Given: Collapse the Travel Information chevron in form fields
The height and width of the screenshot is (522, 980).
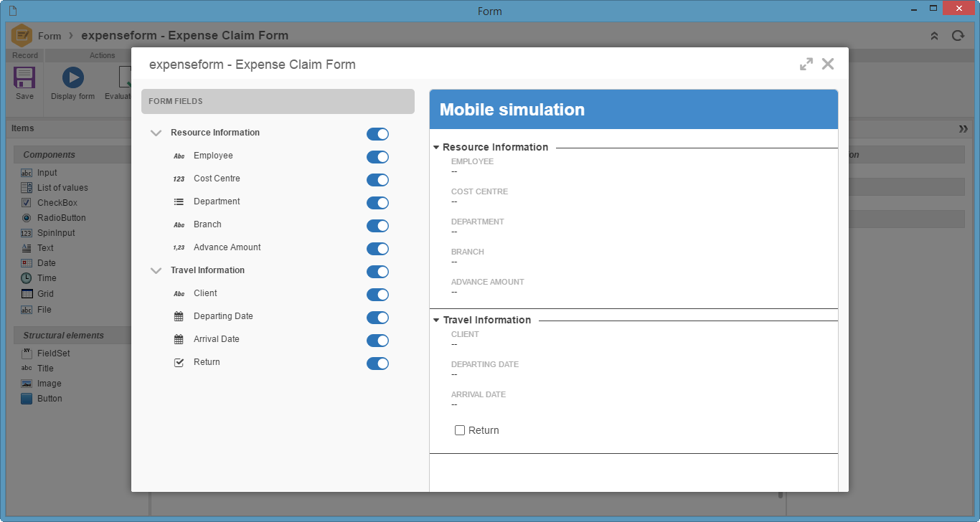Looking at the screenshot, I should (x=156, y=270).
